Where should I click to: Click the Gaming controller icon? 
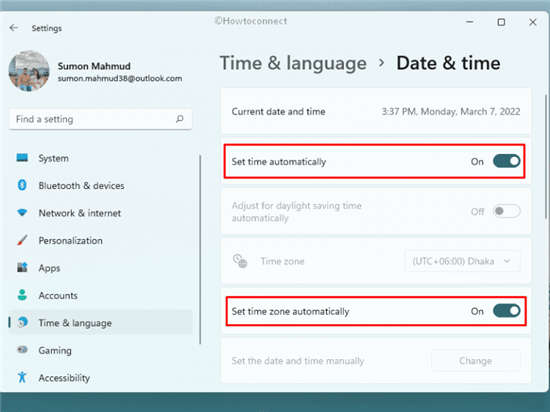point(22,350)
